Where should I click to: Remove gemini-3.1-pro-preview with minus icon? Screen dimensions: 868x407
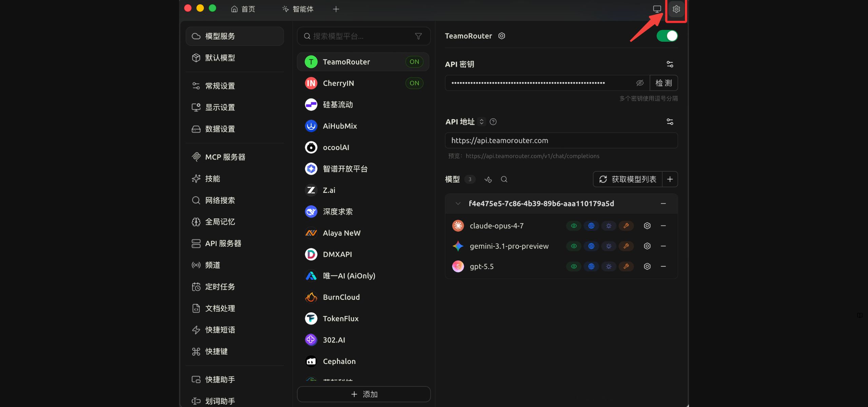click(x=664, y=246)
